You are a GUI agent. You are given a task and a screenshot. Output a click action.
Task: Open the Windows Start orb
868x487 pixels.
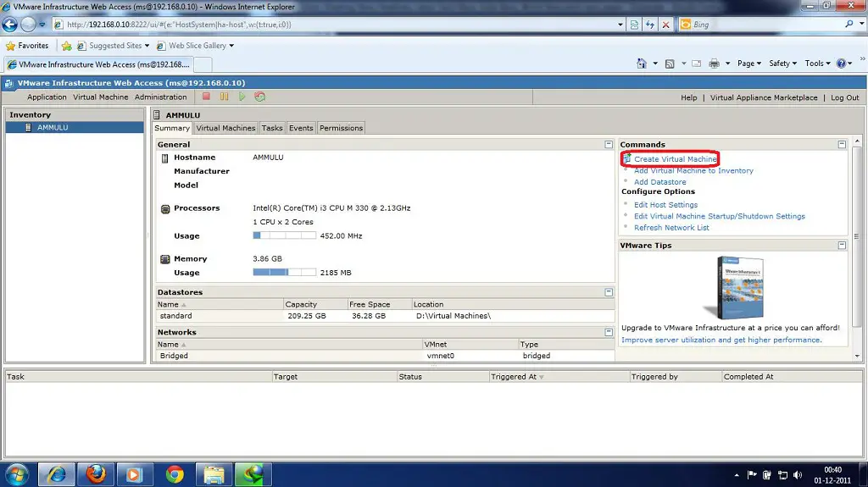click(17, 474)
